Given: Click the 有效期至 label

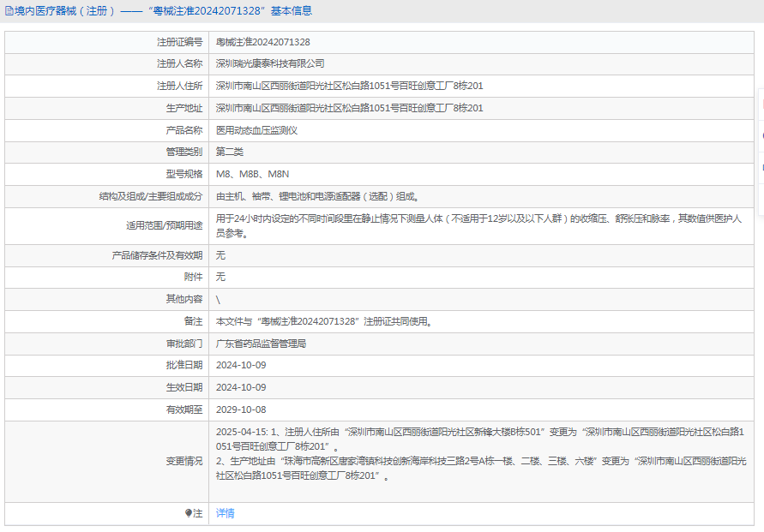Looking at the screenshot, I should tap(184, 409).
